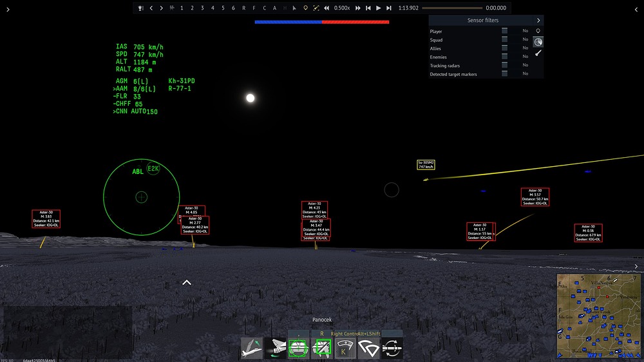Enable the Enemies sensor filter checkbox
644x362 pixels.
click(504, 57)
